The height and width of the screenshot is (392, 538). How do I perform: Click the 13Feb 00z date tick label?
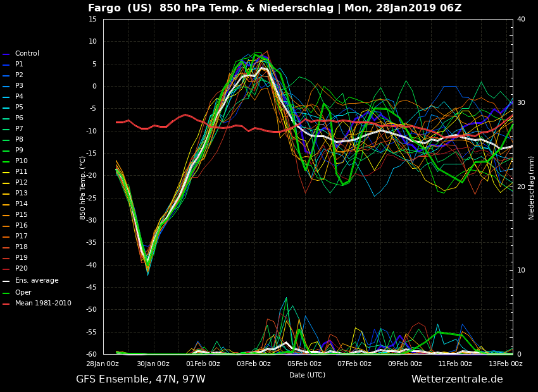click(506, 364)
